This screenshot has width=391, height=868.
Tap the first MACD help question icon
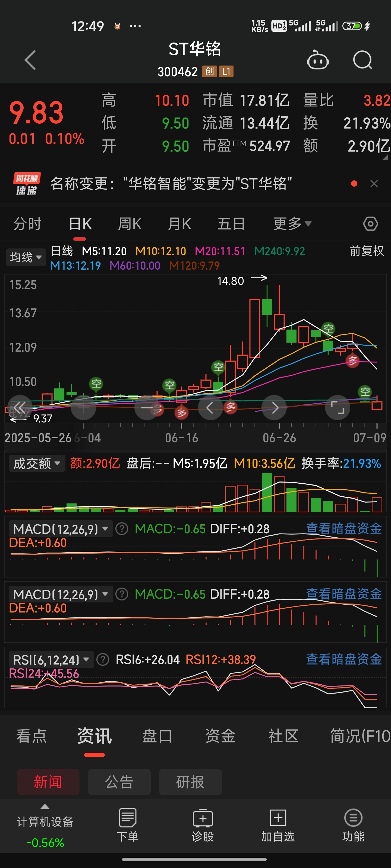122,529
